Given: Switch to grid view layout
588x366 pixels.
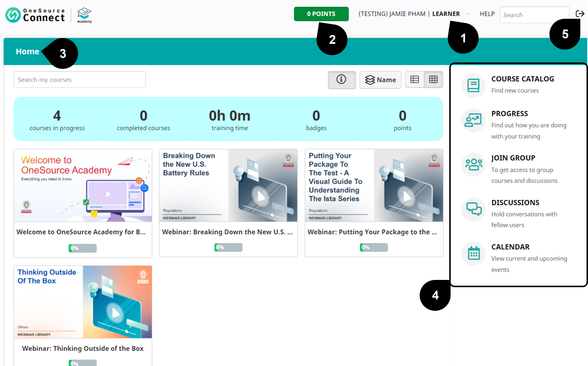Looking at the screenshot, I should (433, 80).
